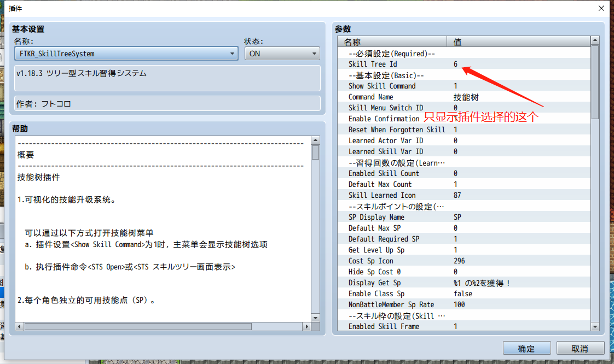Click the 技能树 value of Command Name
Image resolution: width=614 pixels, height=364 pixels.
pos(466,97)
